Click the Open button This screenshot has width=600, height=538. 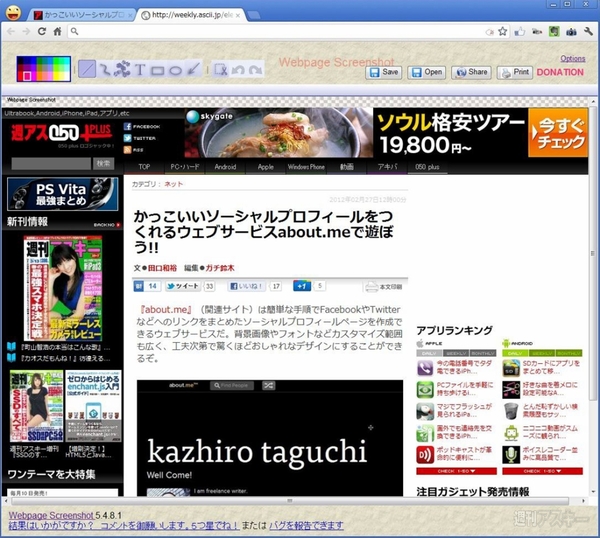pyautogui.click(x=427, y=72)
